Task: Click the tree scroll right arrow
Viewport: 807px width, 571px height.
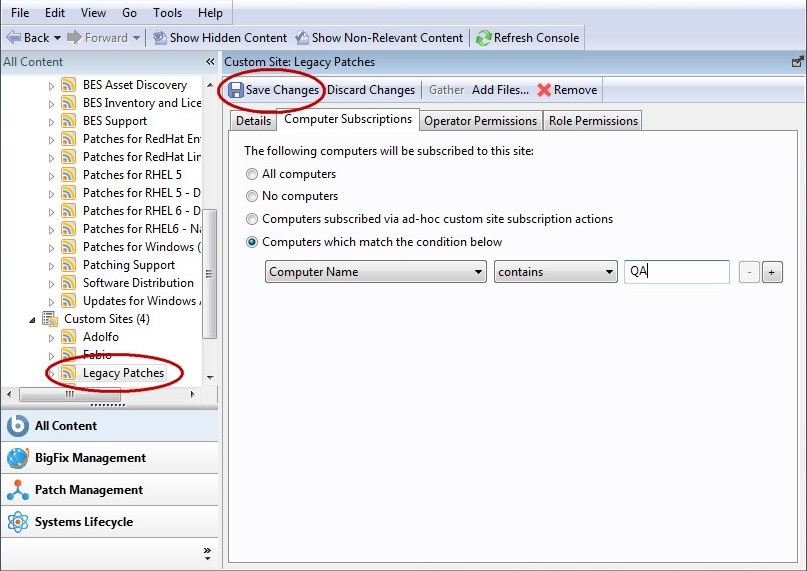Action: [192, 394]
